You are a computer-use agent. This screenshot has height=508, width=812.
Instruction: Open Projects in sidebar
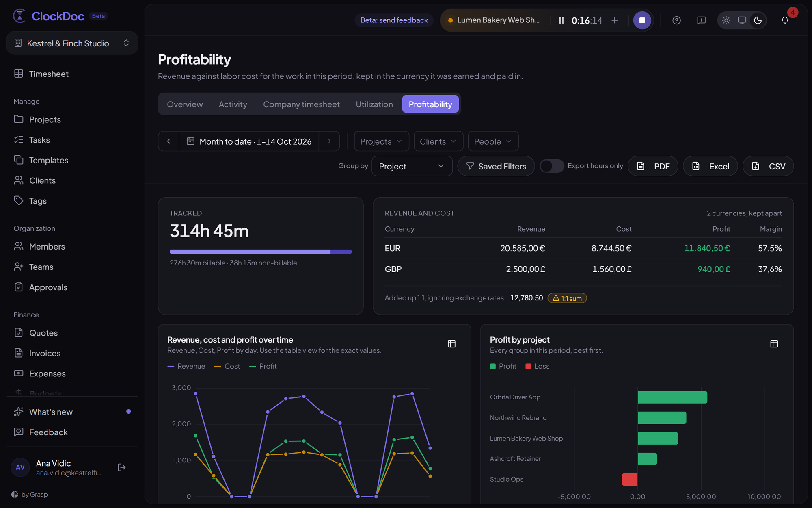(x=72, y=119)
